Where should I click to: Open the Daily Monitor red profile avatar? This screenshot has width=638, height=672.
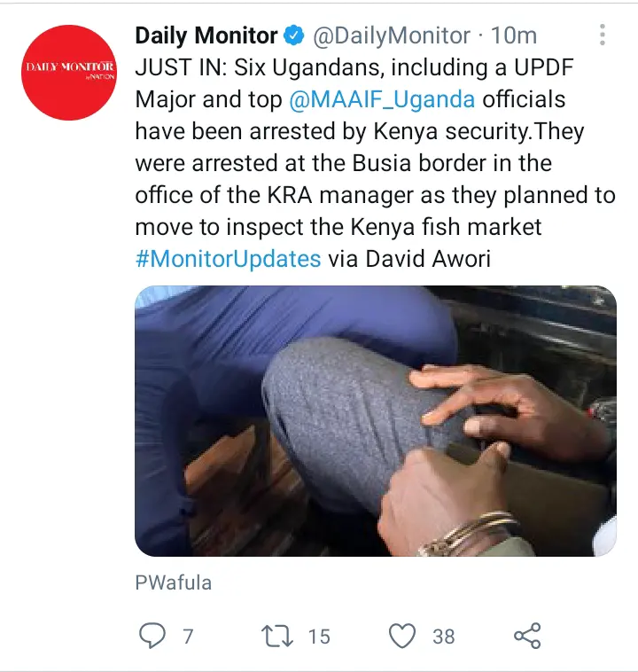[x=69, y=73]
